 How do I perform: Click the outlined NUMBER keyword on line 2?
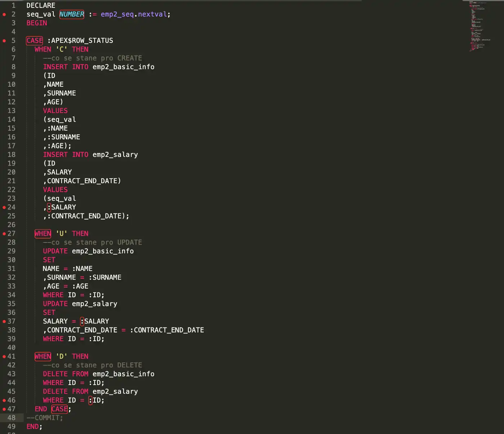click(72, 14)
